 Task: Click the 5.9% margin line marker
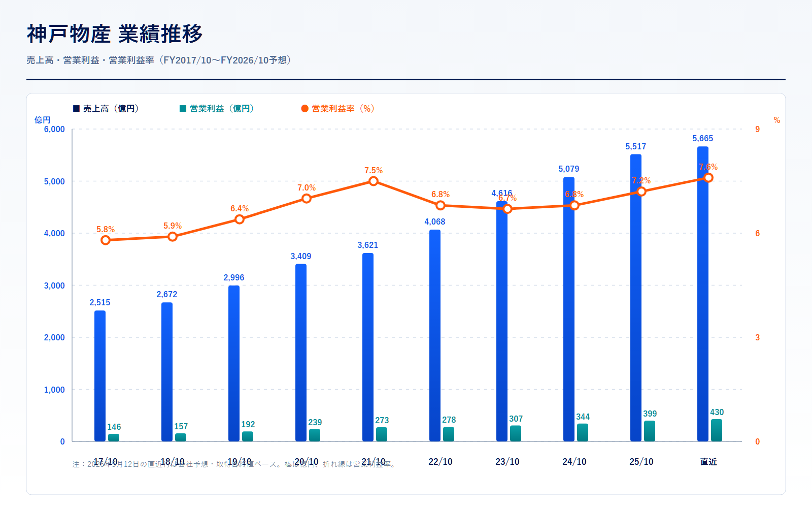173,237
